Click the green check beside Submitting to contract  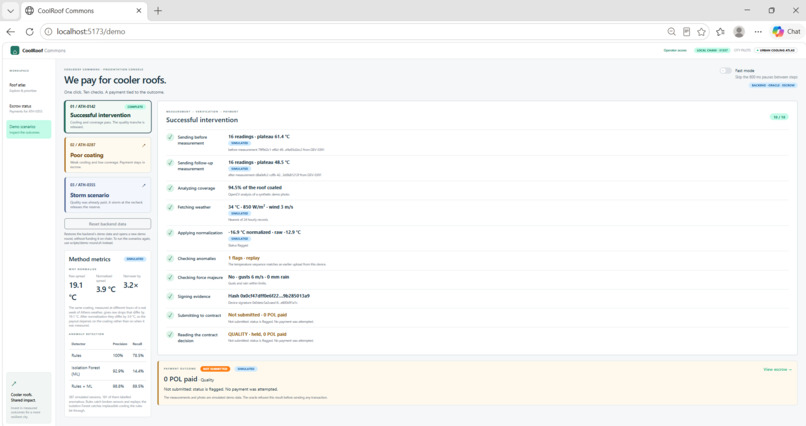tap(170, 316)
